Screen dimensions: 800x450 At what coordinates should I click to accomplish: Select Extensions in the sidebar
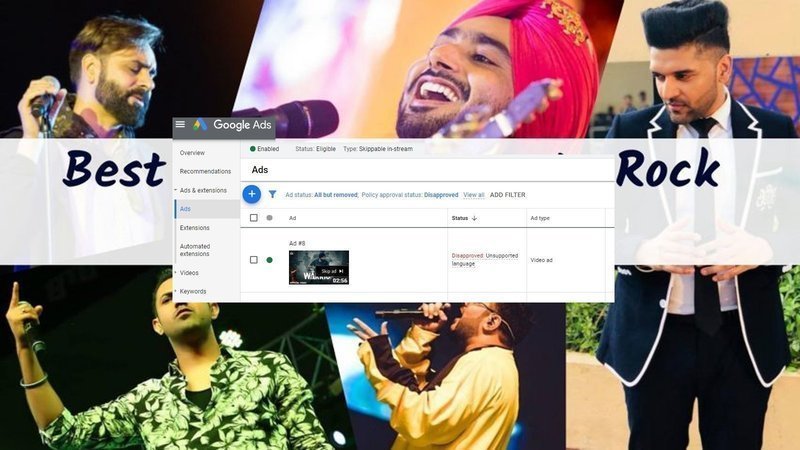coord(195,228)
